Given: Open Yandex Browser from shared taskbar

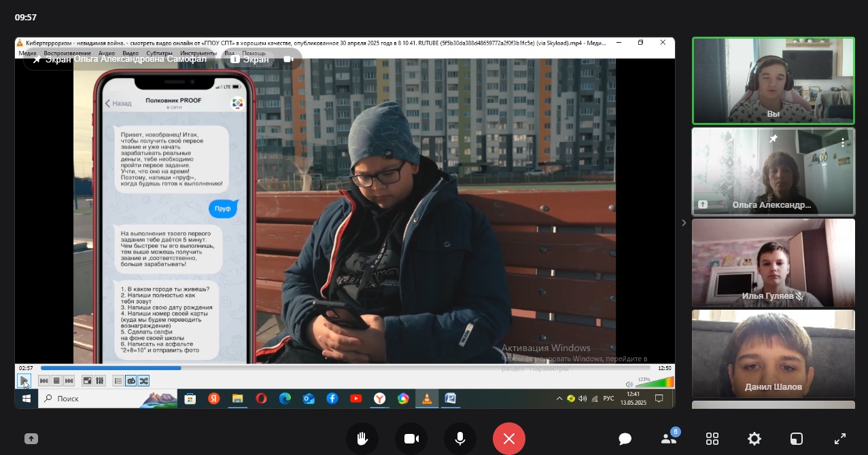Looking at the screenshot, I should 380,399.
